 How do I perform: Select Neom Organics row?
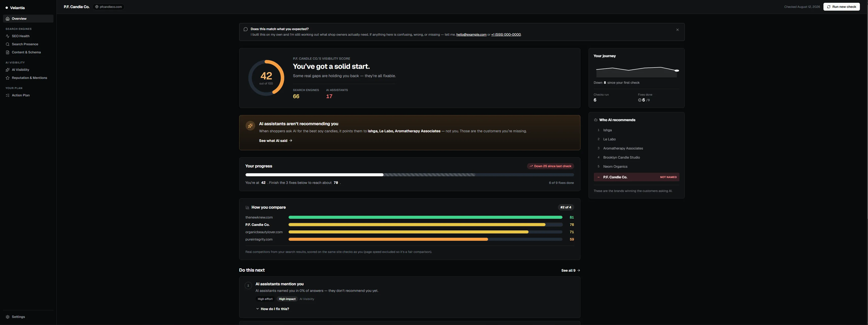coord(636,166)
